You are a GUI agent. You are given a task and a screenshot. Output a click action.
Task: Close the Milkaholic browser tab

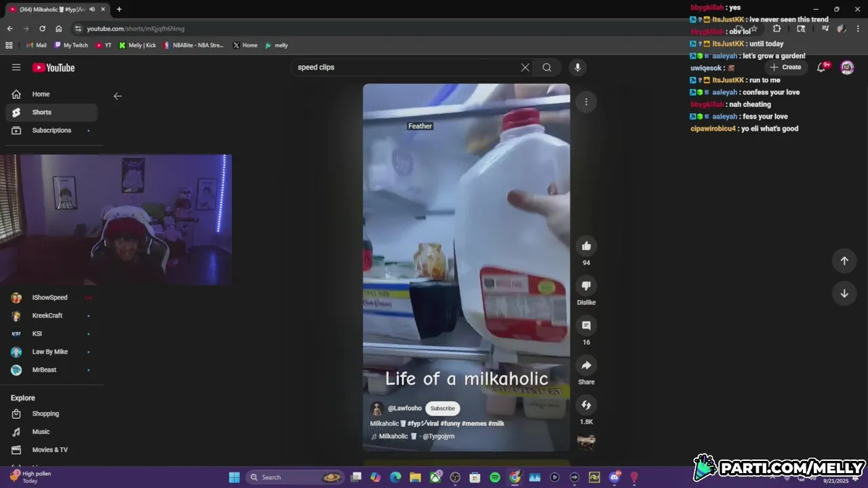[102, 9]
